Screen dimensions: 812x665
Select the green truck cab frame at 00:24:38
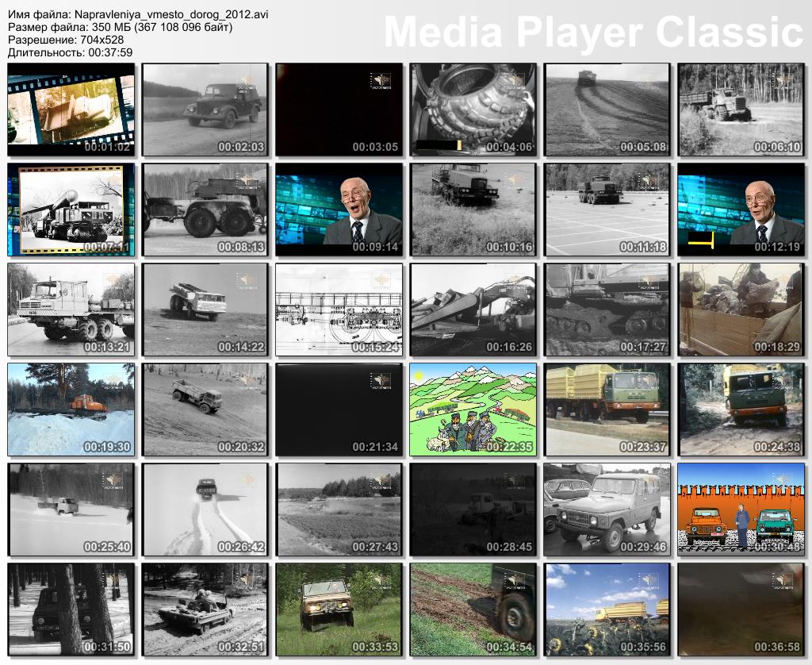pos(741,409)
